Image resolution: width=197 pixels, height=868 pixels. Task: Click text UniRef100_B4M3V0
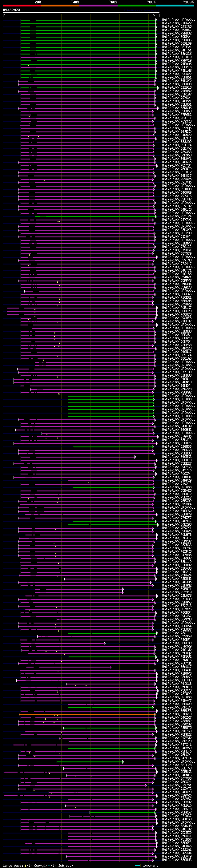click(x=177, y=81)
